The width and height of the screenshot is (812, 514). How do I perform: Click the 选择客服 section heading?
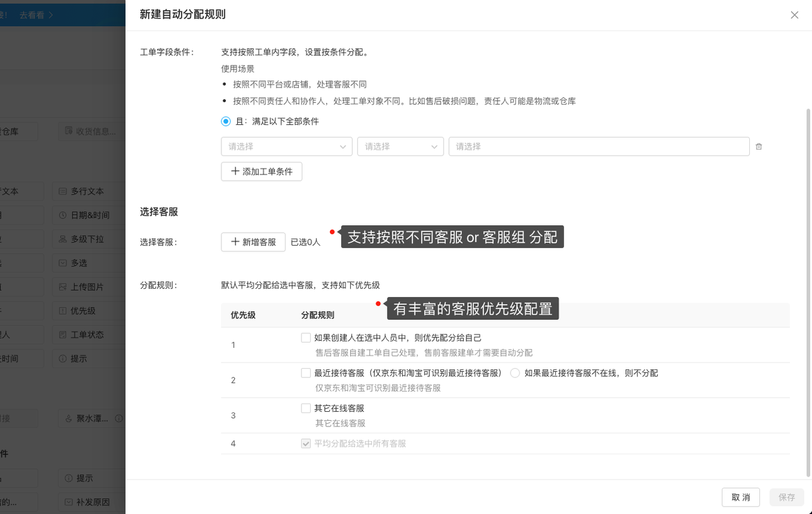coord(159,212)
